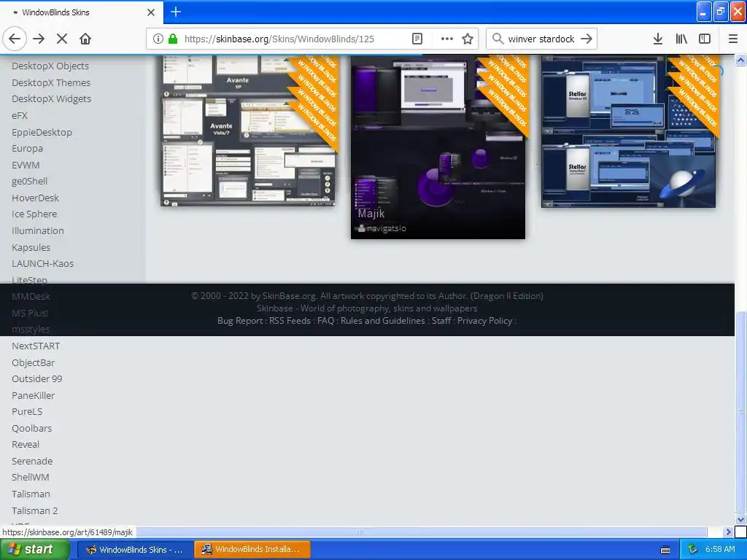Select the WindowBlinds Skins tab
Screen dimensions: 747x560
[82, 12]
